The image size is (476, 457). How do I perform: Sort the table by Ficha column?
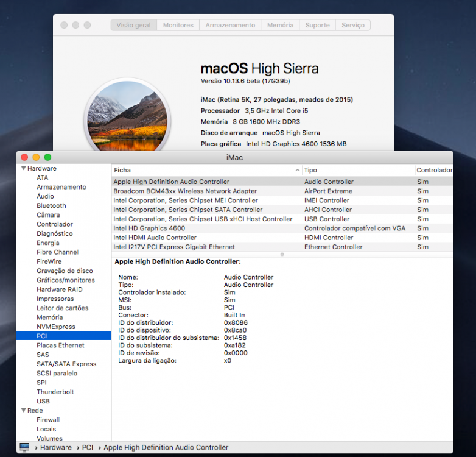coord(207,170)
